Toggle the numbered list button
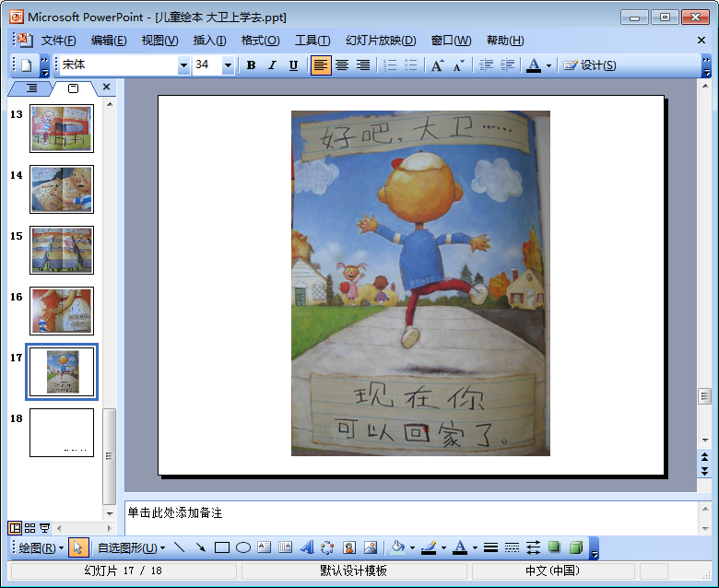Screen dimensions: 719x588 [x=390, y=65]
